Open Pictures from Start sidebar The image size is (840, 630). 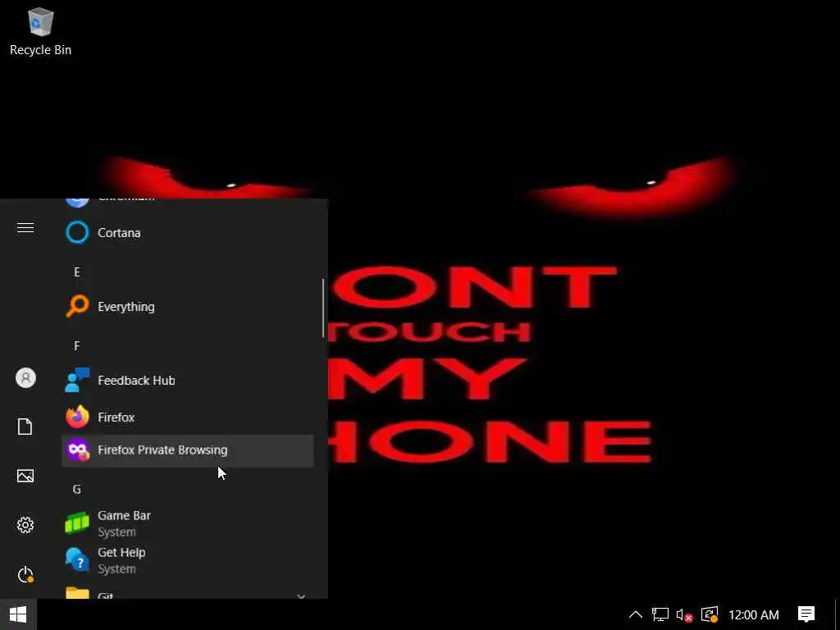point(25,476)
